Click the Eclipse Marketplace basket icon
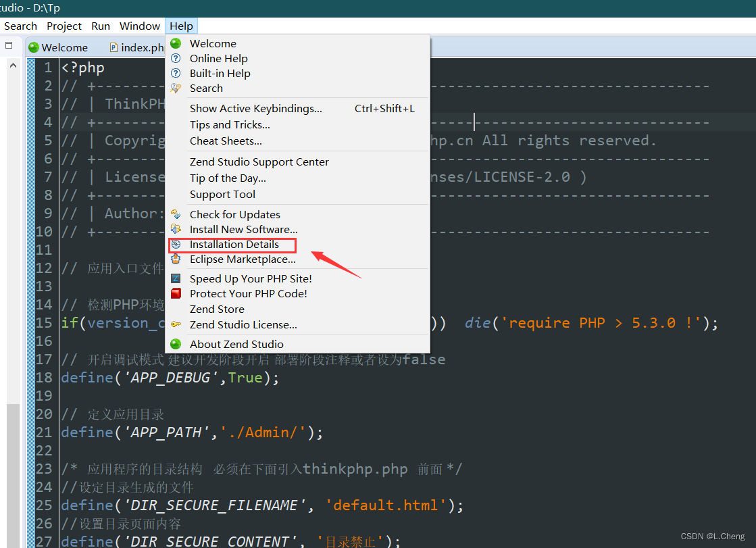Screen dimensions: 756x548 click(176, 259)
